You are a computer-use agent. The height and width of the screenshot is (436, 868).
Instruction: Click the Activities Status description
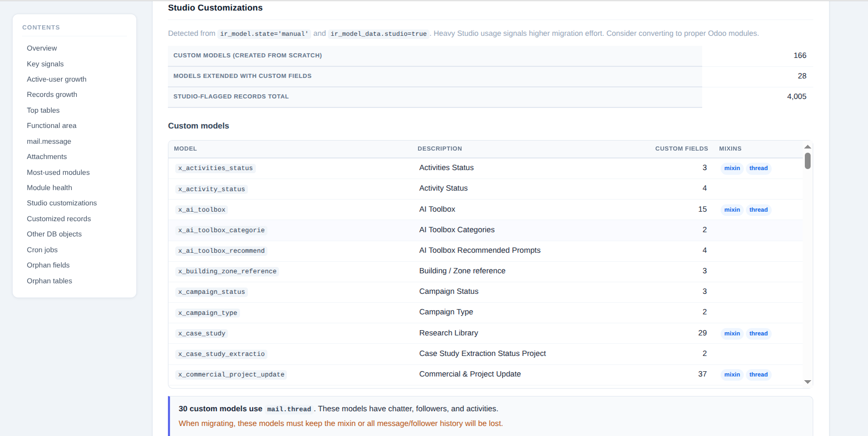tap(446, 167)
